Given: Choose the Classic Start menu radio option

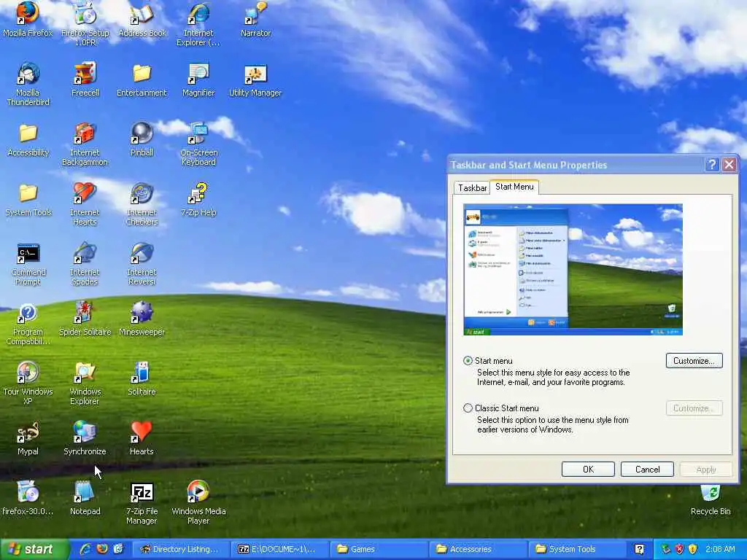Looking at the screenshot, I should 468,408.
